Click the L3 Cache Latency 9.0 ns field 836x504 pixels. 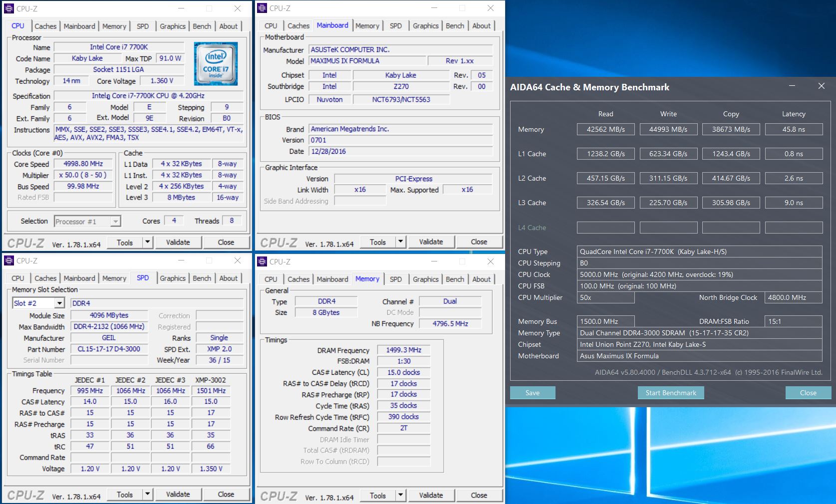click(x=794, y=203)
